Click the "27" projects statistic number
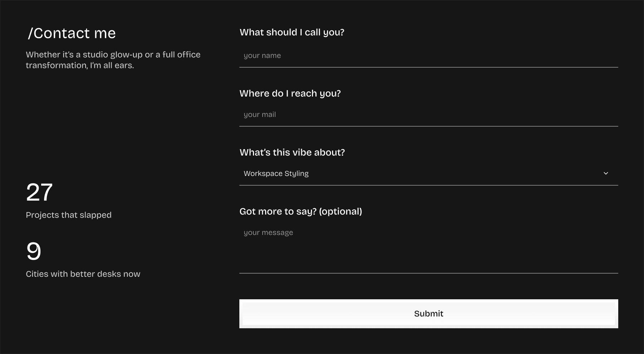The image size is (644, 354). [x=39, y=192]
